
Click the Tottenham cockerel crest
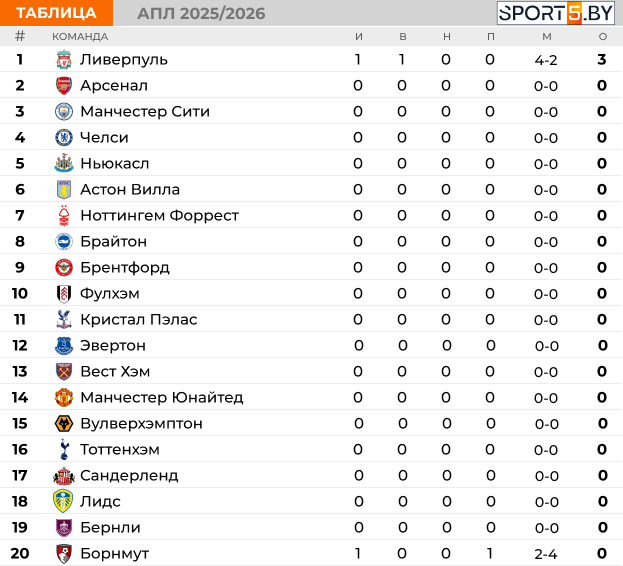pyautogui.click(x=64, y=449)
